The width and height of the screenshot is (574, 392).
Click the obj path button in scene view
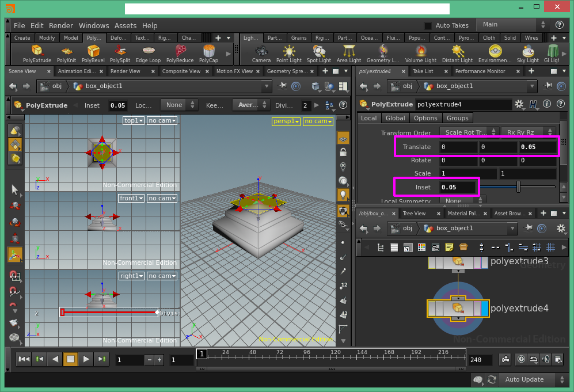51,86
